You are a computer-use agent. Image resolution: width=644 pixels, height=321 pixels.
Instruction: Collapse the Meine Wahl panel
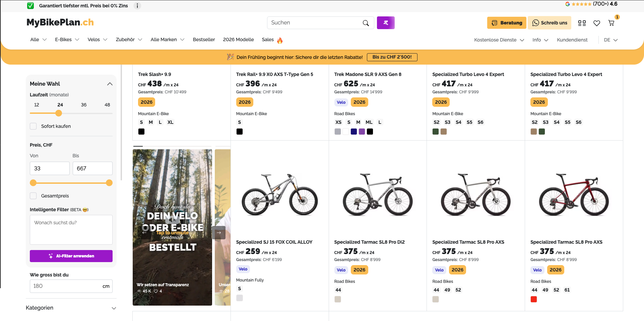(x=110, y=84)
